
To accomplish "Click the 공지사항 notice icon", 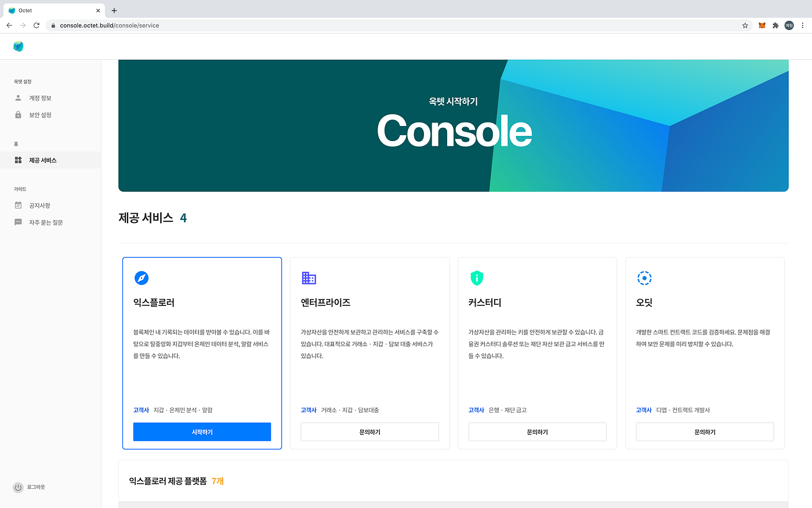I will 18,206.
